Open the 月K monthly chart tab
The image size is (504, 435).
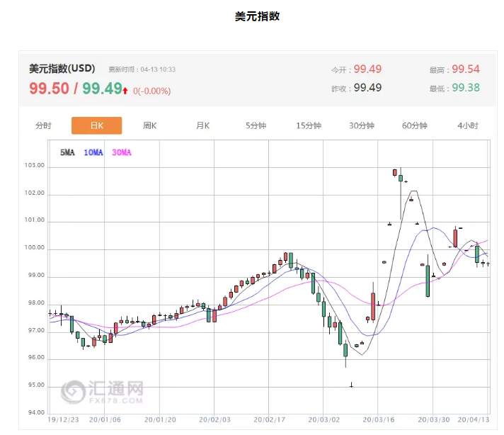coord(203,126)
